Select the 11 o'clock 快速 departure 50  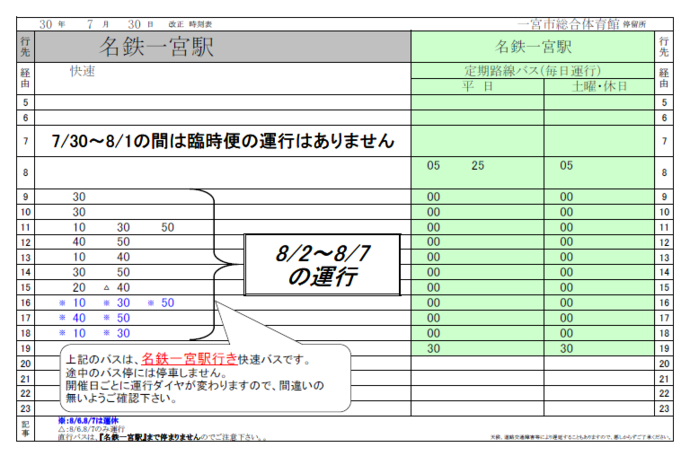pos(168,228)
